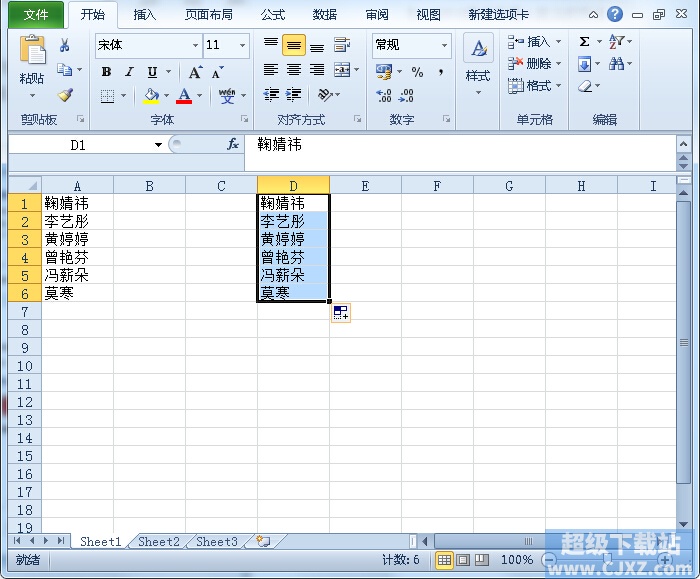Click the Insert Function fx icon
Image resolution: width=700 pixels, height=579 pixels.
tap(233, 145)
